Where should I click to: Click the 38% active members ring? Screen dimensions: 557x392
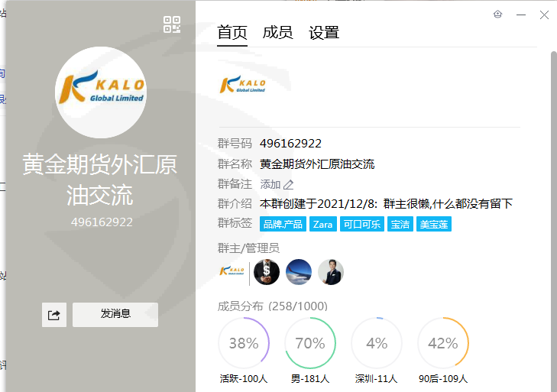tap(244, 343)
